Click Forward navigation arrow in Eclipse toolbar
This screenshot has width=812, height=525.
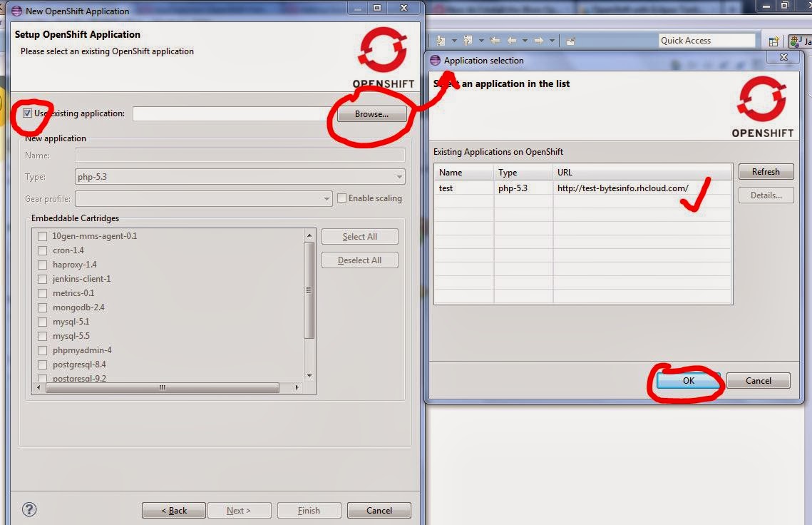coord(539,41)
